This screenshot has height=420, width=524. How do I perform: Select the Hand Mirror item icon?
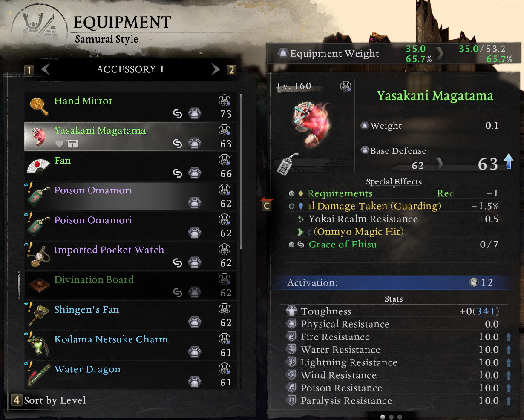coord(39,106)
